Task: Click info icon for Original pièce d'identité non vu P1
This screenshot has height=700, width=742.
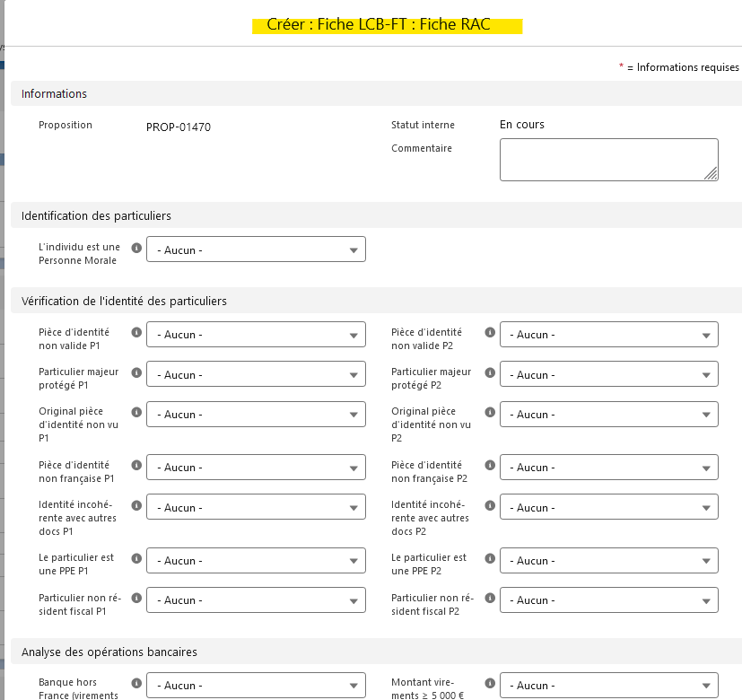Action: pyautogui.click(x=137, y=412)
